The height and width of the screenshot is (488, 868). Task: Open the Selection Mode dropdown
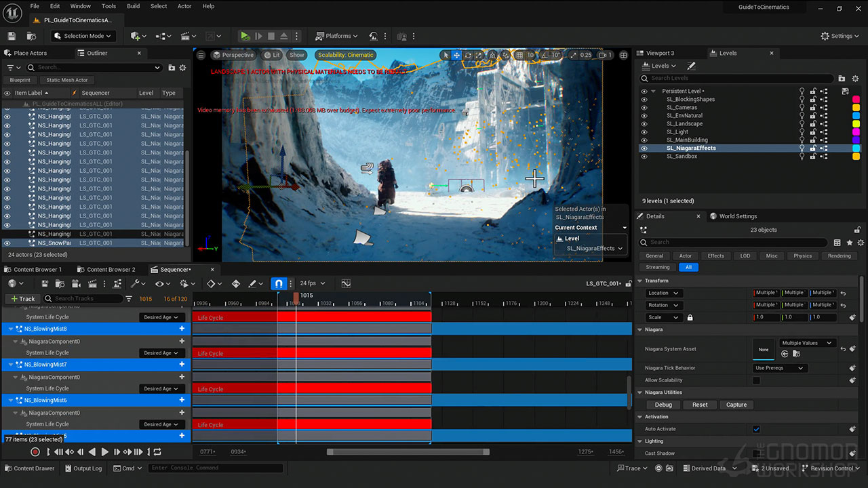pos(83,36)
